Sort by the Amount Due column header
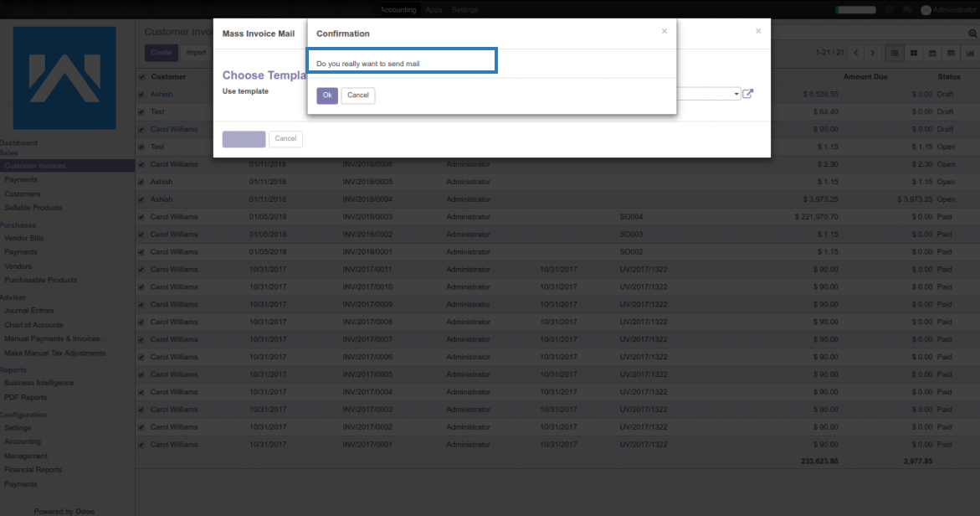The image size is (980, 516). click(865, 77)
